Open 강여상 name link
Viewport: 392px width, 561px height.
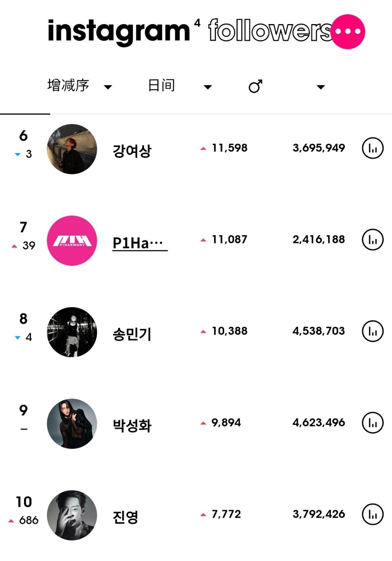click(132, 151)
